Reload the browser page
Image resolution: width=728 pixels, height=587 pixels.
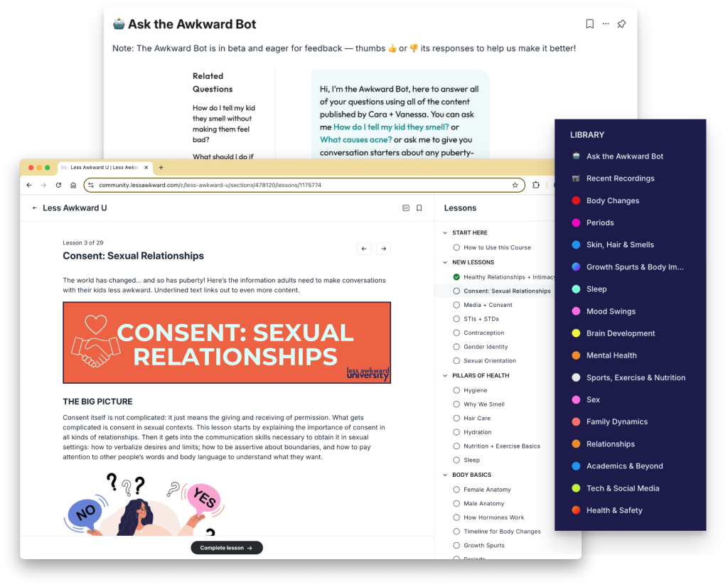click(58, 185)
